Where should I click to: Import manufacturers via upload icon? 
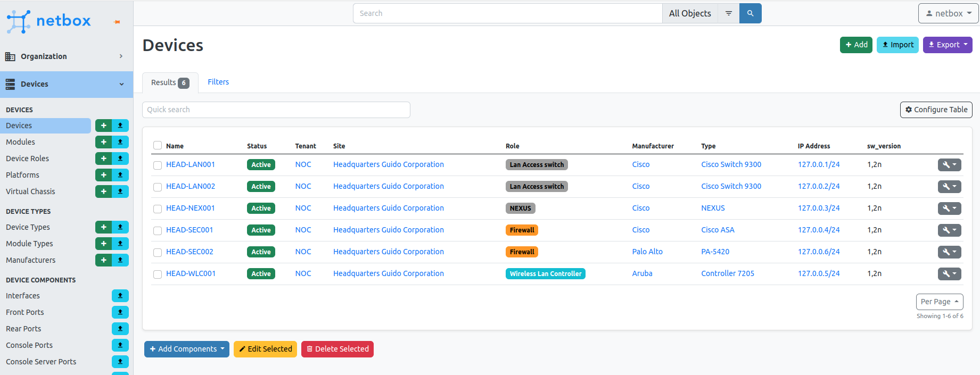(x=120, y=260)
